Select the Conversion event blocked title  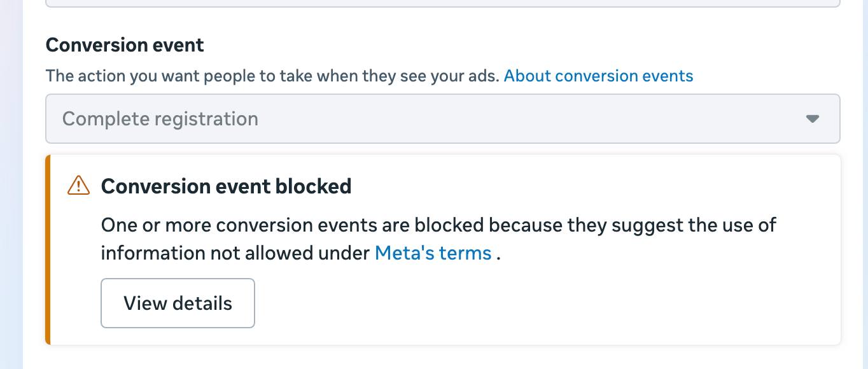(x=226, y=186)
